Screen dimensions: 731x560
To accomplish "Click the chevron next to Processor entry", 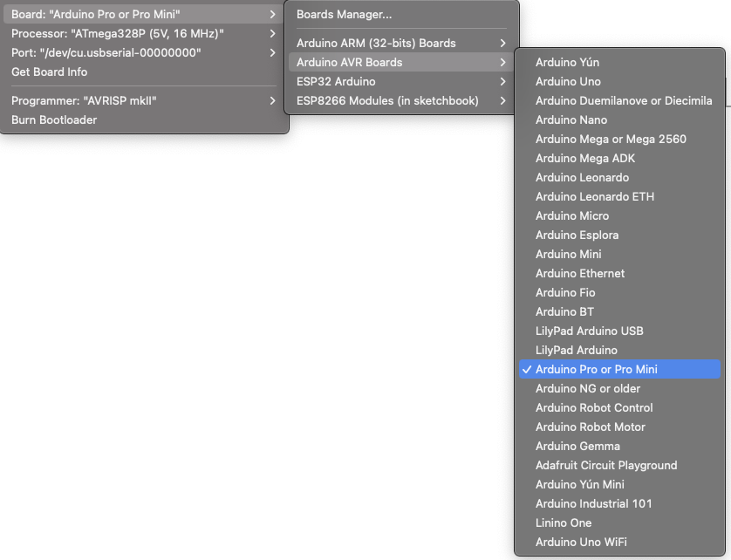I will 273,33.
